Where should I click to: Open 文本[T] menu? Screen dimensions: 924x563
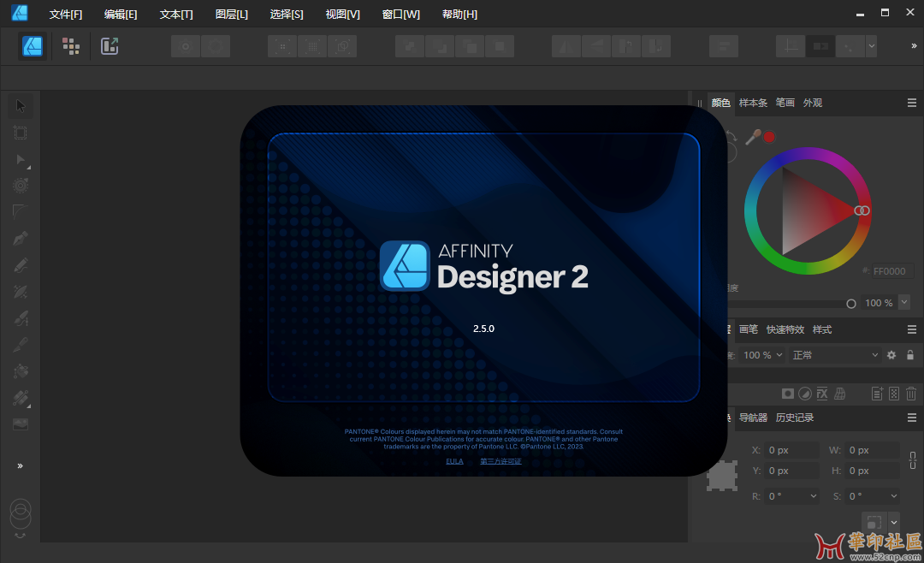[176, 15]
